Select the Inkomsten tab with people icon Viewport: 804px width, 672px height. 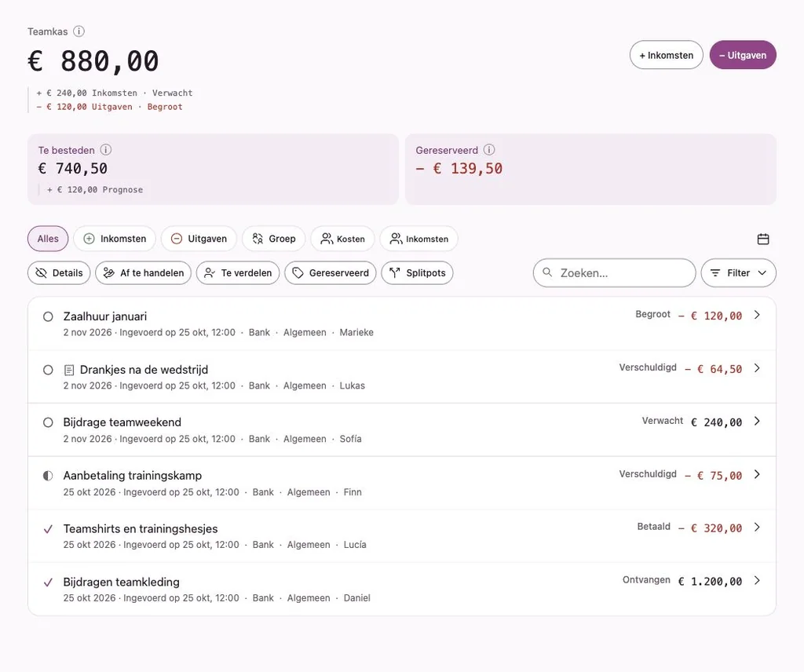pos(419,239)
